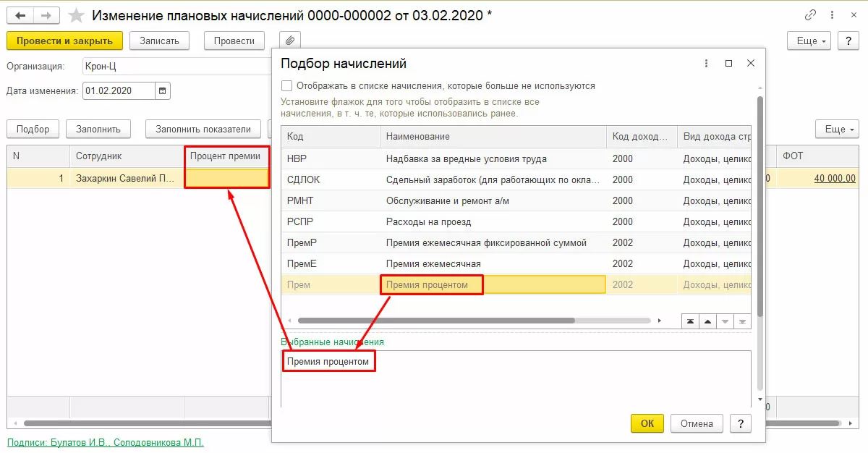Move selected row to bottom of list
Screen dimensions: 868x453
[x=742, y=321]
